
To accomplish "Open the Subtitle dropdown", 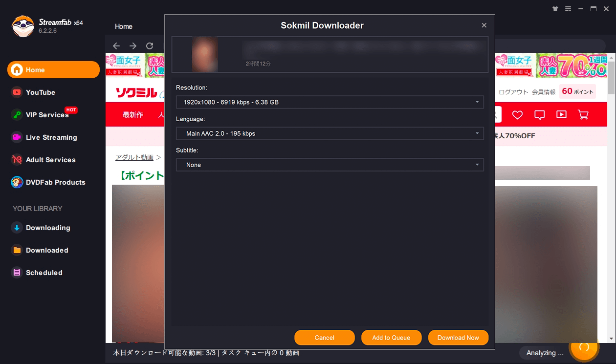I will [330, 165].
